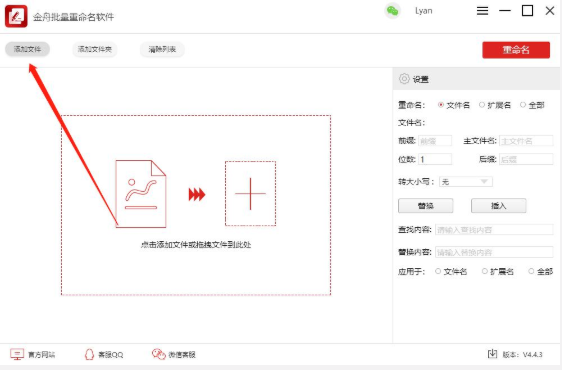Apply to 文件名 radio under 应用于

[x=438, y=271]
